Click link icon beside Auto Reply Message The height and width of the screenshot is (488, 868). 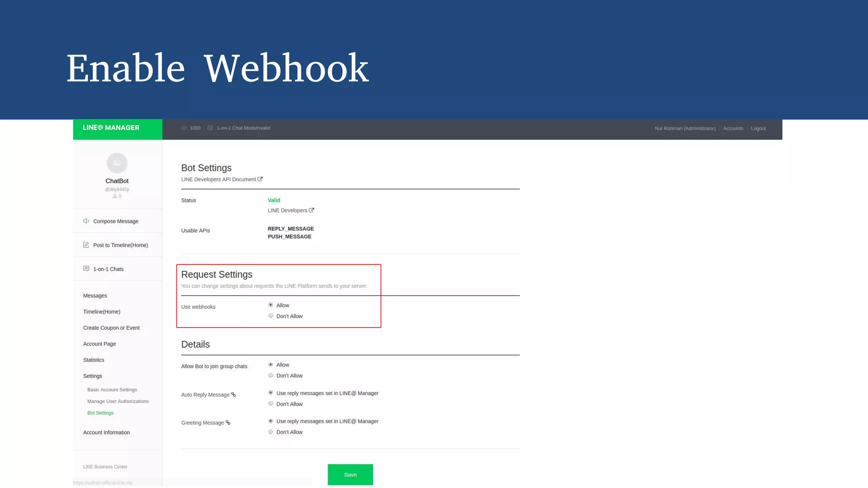[234, 394]
